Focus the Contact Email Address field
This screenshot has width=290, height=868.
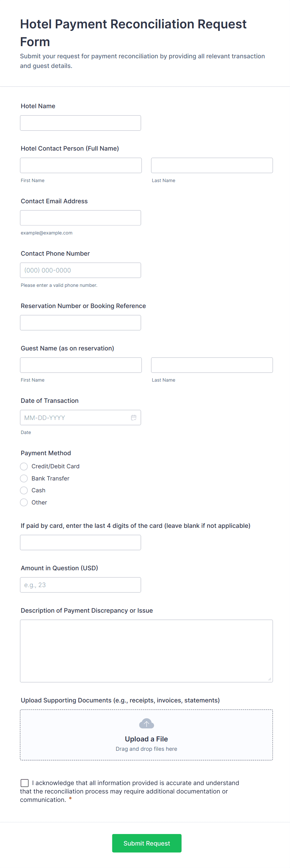[x=80, y=218]
